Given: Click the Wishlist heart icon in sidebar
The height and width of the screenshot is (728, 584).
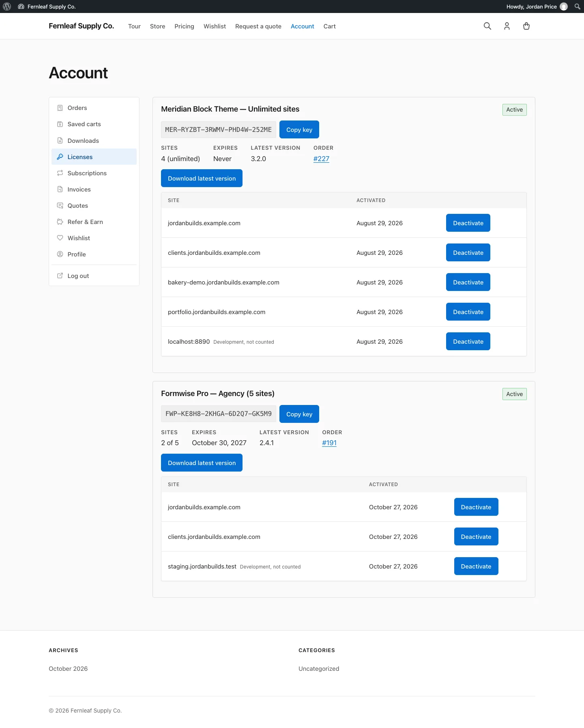Looking at the screenshot, I should [x=60, y=238].
